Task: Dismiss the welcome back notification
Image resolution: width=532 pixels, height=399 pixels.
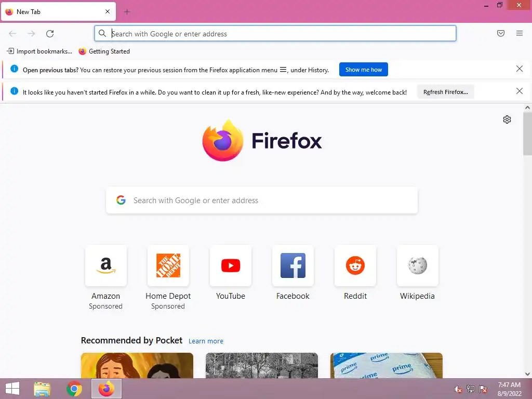Action: [x=519, y=91]
